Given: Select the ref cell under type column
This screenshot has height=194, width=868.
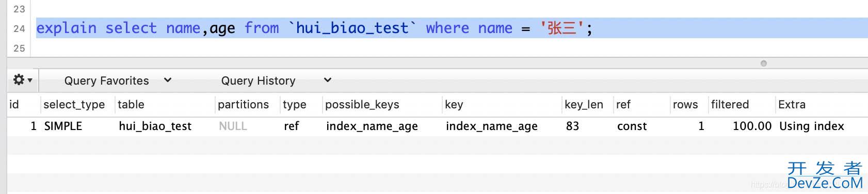Looking at the screenshot, I should pos(292,126).
